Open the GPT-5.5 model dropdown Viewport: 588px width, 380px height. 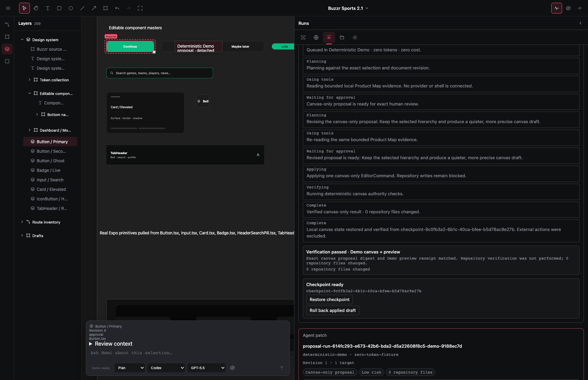pos(207,368)
